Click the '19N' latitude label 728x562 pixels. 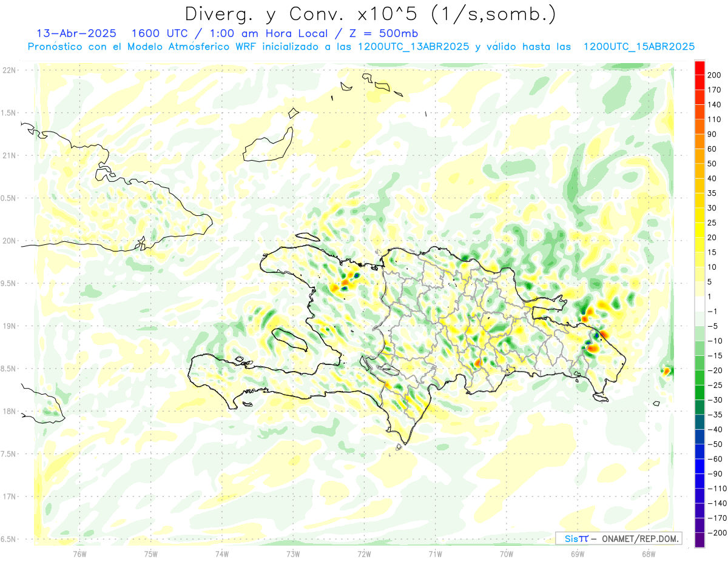[9, 326]
